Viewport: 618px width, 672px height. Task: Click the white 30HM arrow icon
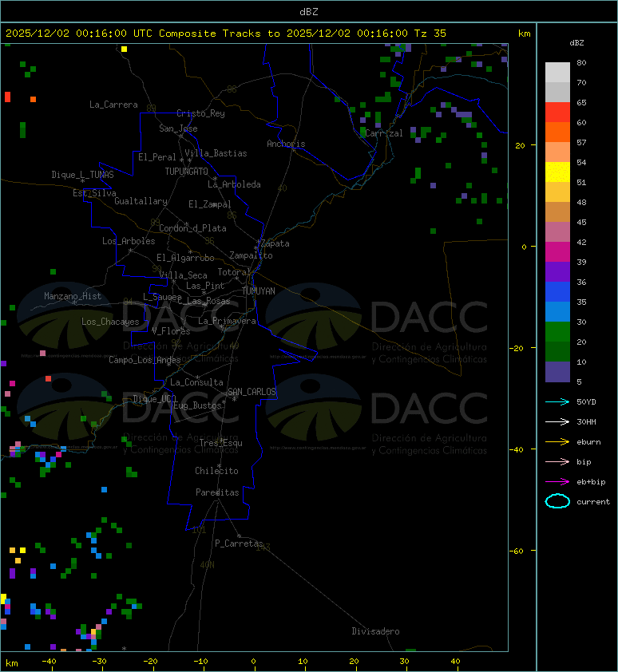pos(557,421)
